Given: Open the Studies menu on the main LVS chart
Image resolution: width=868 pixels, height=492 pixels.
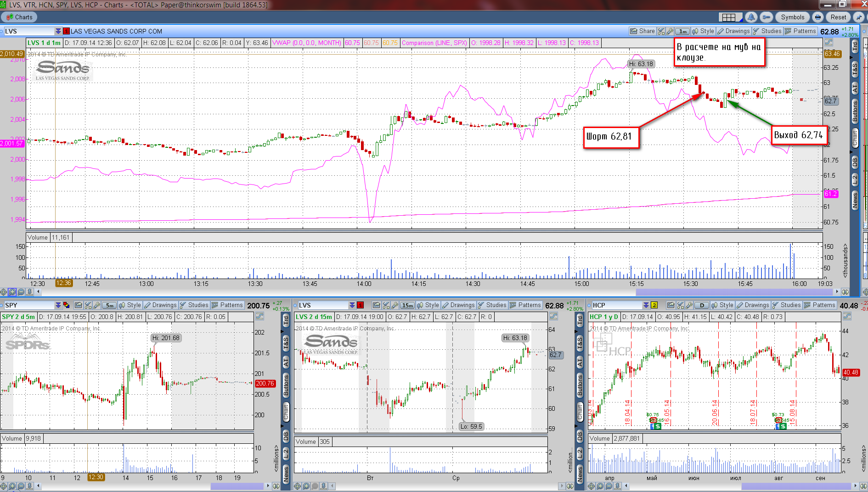Looking at the screenshot, I should point(767,31).
